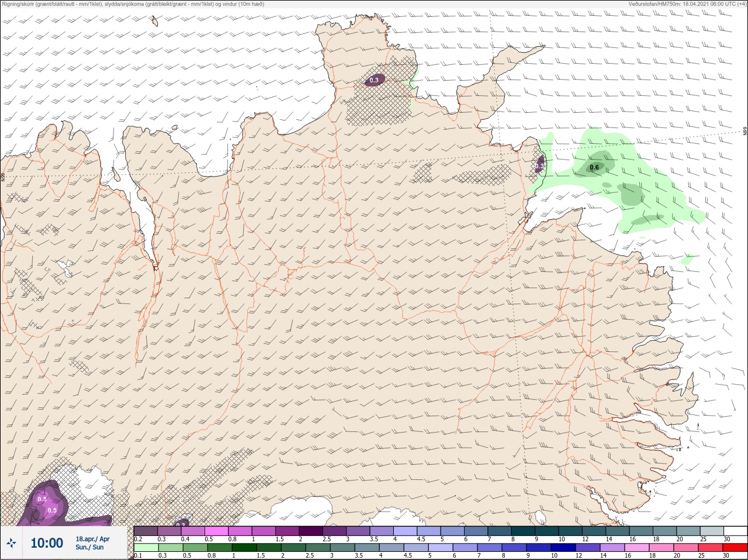Click the 10:00 forecast time display

[x=47, y=543]
